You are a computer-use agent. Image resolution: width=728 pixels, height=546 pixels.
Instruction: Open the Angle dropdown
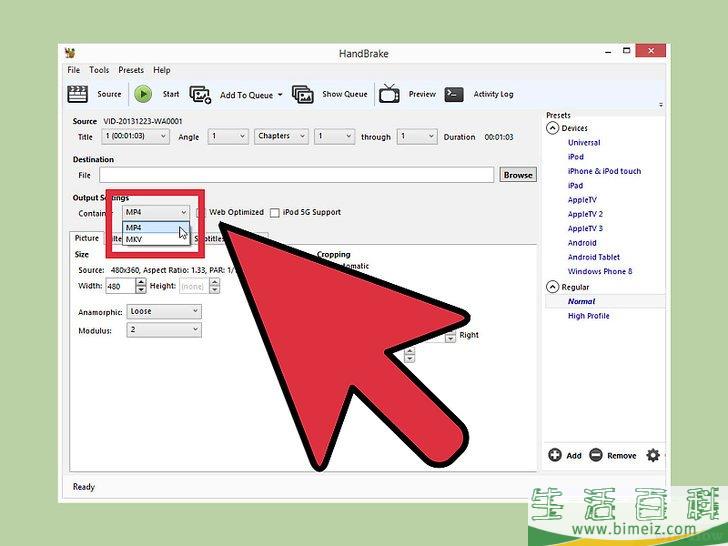(228, 136)
